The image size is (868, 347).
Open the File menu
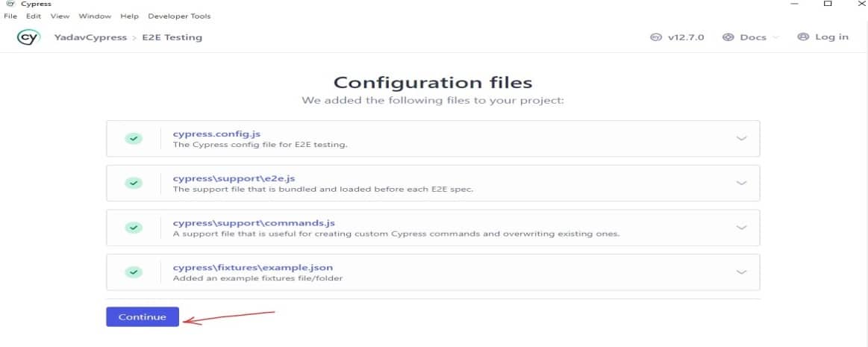pyautogui.click(x=10, y=16)
